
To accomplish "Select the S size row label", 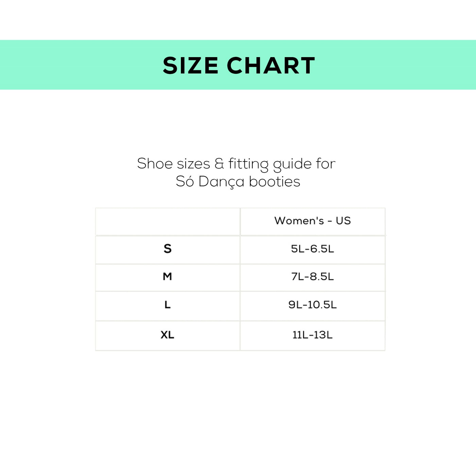I will point(168,249).
